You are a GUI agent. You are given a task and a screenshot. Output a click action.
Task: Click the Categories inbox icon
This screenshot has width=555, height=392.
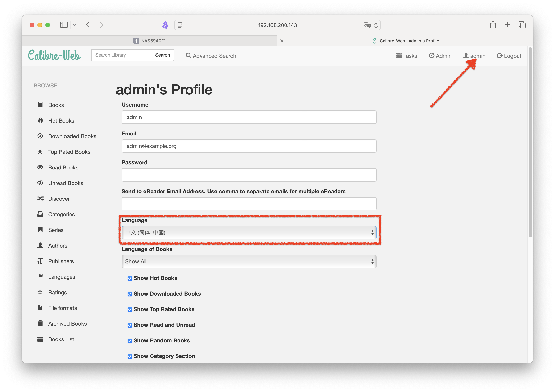click(x=40, y=214)
